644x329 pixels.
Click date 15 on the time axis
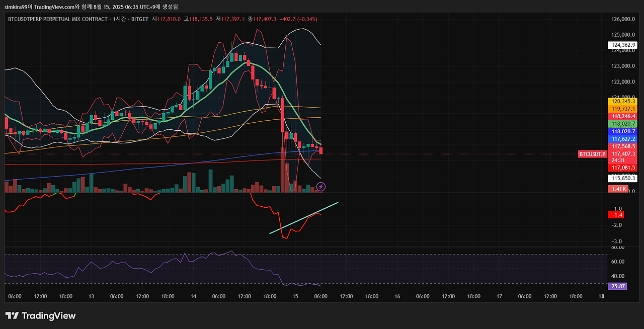(295, 297)
